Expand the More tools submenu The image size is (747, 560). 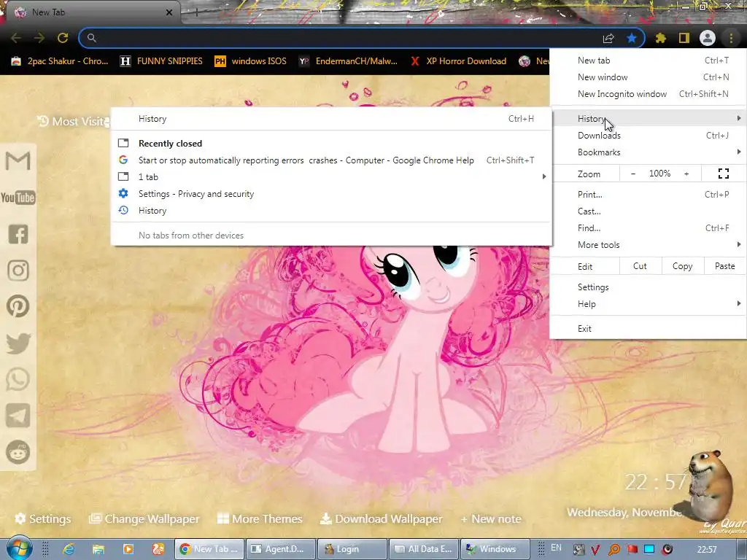[648, 245]
